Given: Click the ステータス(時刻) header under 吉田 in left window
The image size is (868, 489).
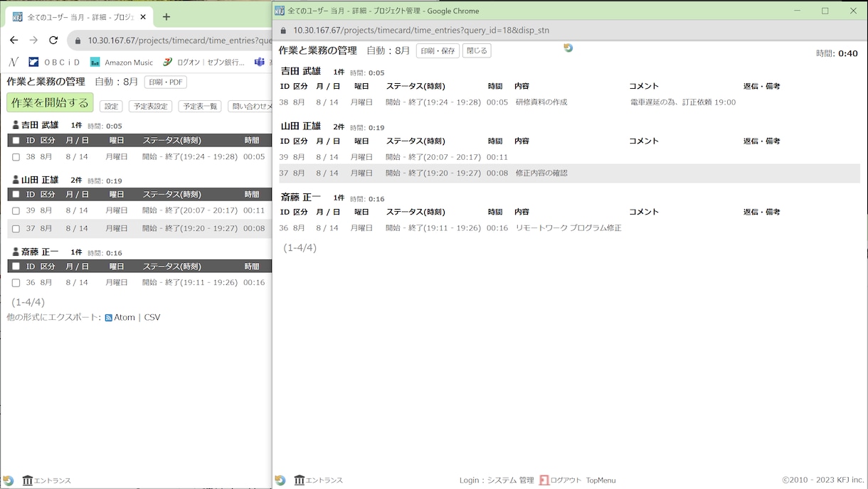Looking at the screenshot, I should click(171, 140).
